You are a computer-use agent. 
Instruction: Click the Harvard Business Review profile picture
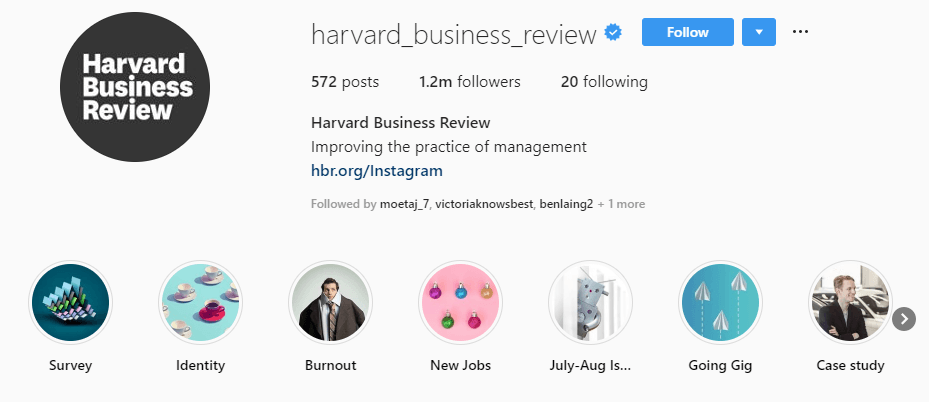click(135, 86)
